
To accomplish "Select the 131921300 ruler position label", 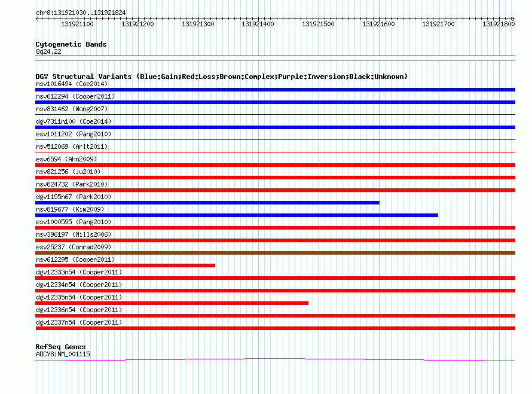I will coord(198,24).
